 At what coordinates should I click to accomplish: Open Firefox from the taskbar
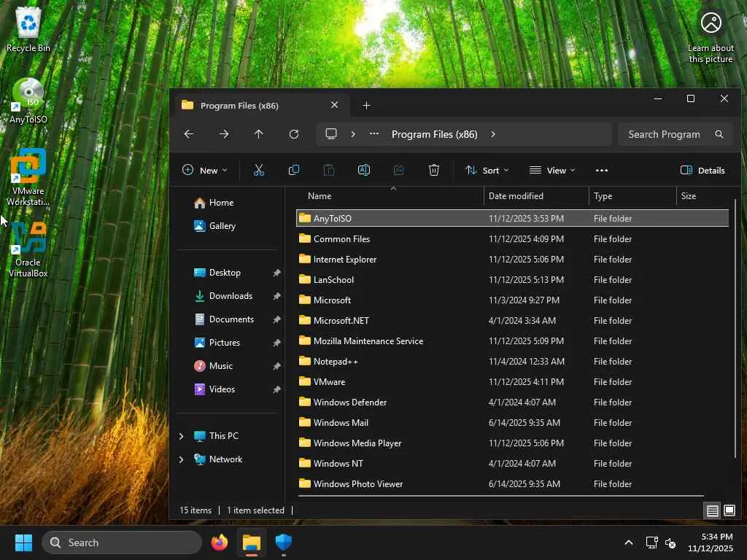point(219,542)
